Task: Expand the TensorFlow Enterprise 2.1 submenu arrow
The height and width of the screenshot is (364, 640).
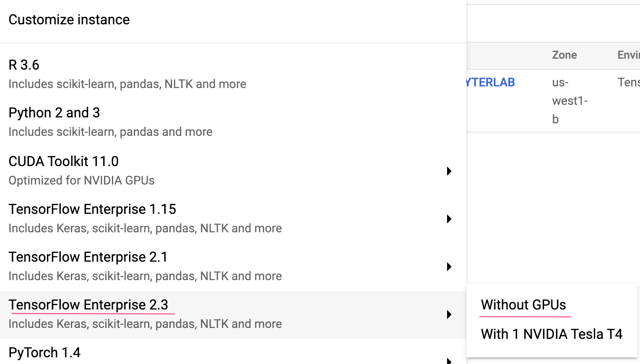Action: (x=449, y=267)
